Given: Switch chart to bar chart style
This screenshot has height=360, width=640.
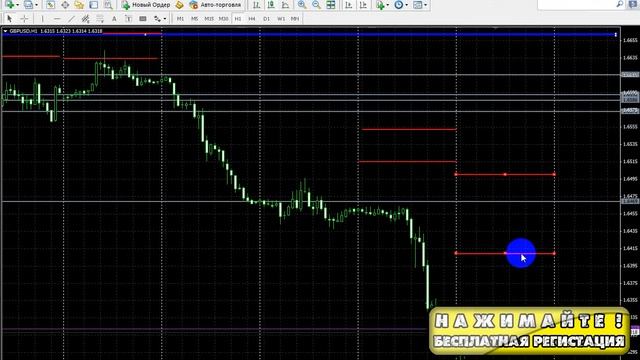Looking at the screenshot, I should coord(256,5).
